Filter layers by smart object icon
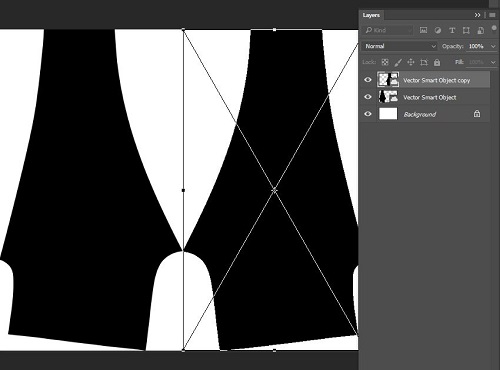Viewport: 500px width, 370px height. pyautogui.click(x=480, y=30)
